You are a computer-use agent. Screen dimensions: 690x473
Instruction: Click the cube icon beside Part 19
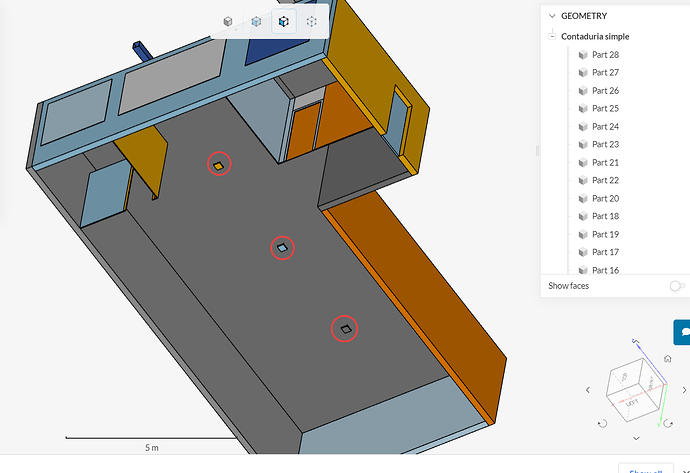pyautogui.click(x=583, y=235)
